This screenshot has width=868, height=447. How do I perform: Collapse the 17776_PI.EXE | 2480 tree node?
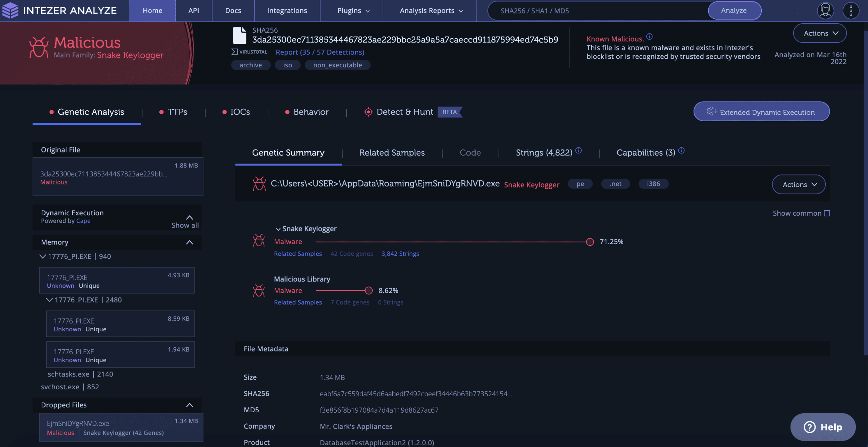[x=50, y=300]
